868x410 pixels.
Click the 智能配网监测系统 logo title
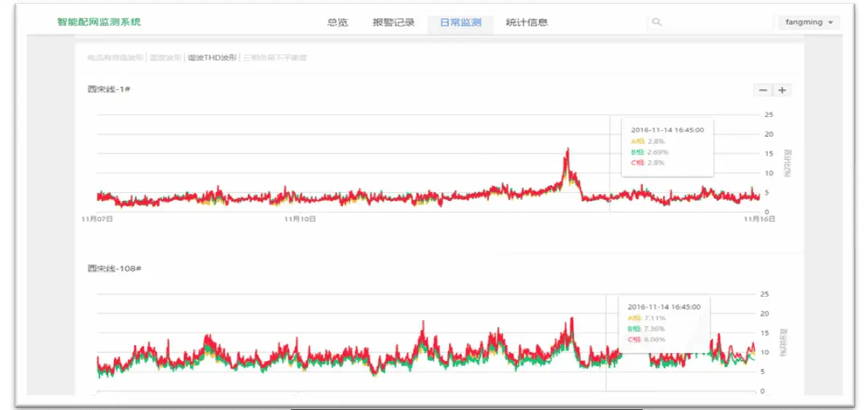pyautogui.click(x=99, y=22)
